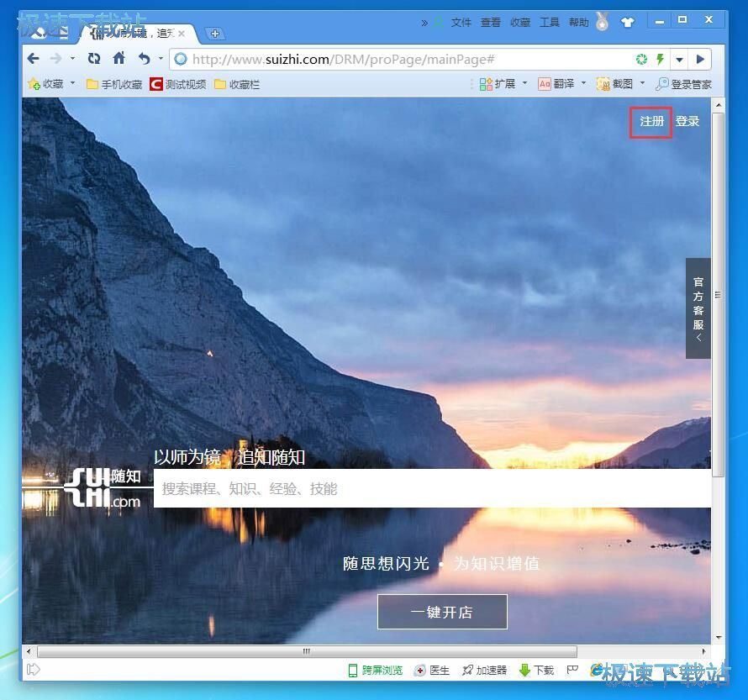Open the 文件 menu
Screen dimensions: 748x700
click(x=461, y=23)
